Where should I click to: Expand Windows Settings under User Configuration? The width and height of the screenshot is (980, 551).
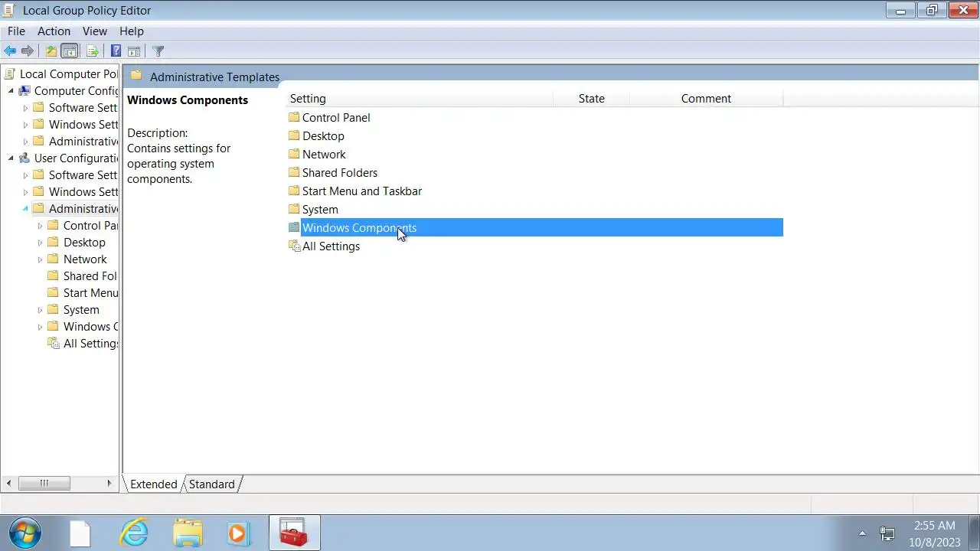click(x=25, y=192)
